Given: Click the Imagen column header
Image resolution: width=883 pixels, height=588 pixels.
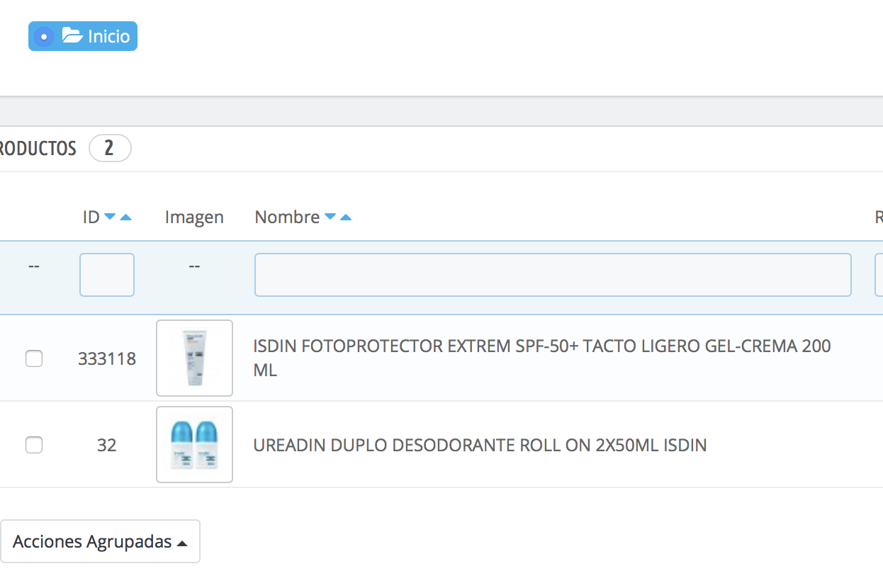Looking at the screenshot, I should [194, 217].
